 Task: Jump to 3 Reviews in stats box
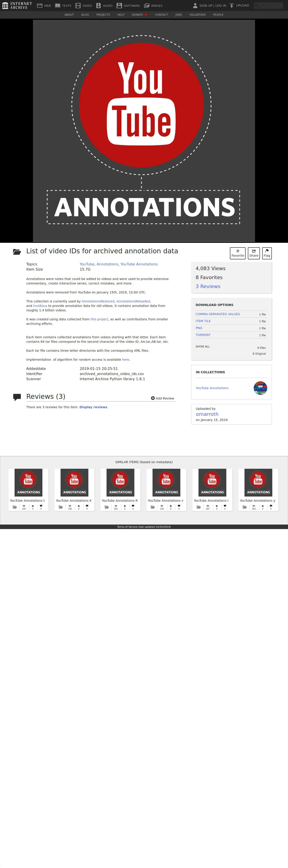(208, 286)
